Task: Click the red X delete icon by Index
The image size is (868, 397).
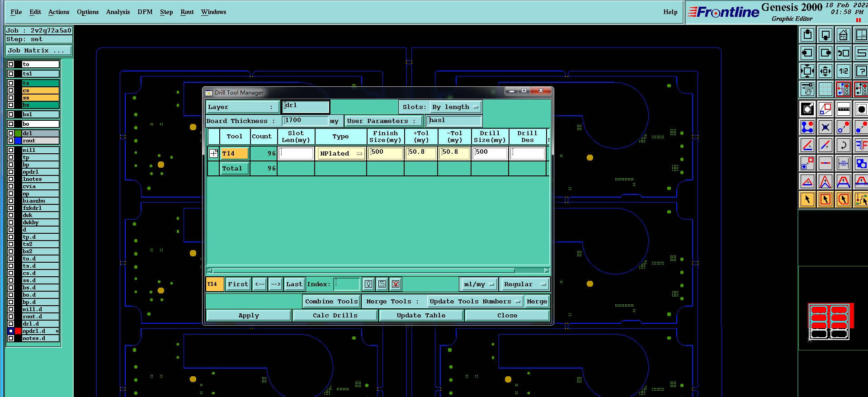Action: (396, 284)
